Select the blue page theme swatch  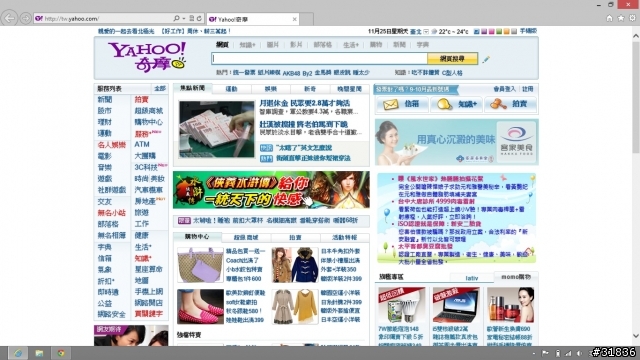476,31
